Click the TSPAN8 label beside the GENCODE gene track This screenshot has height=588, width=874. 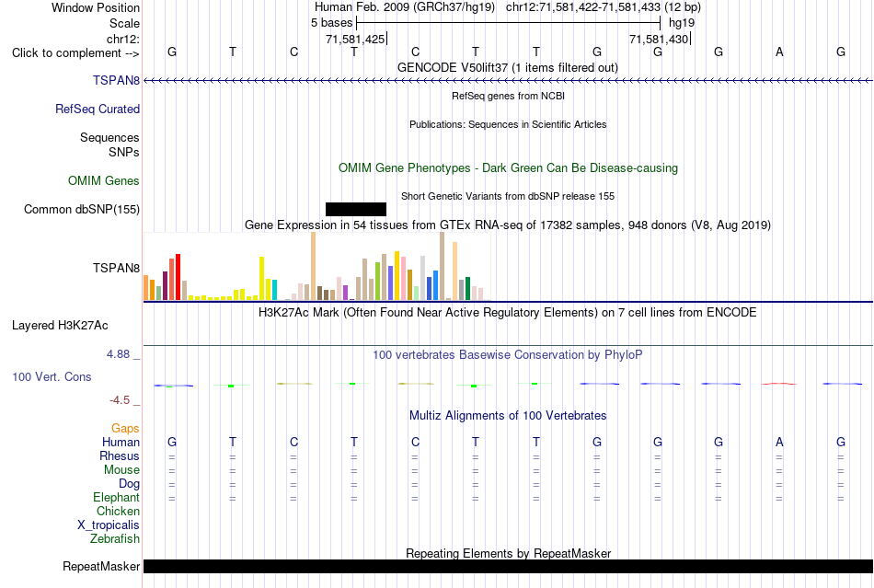tap(116, 80)
